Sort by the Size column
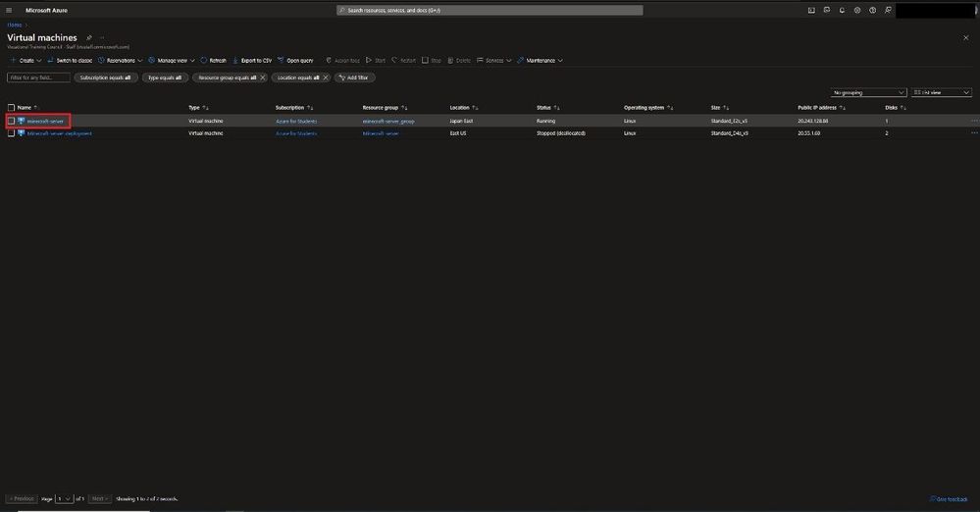Image resolution: width=980 pixels, height=512 pixels. (x=720, y=108)
